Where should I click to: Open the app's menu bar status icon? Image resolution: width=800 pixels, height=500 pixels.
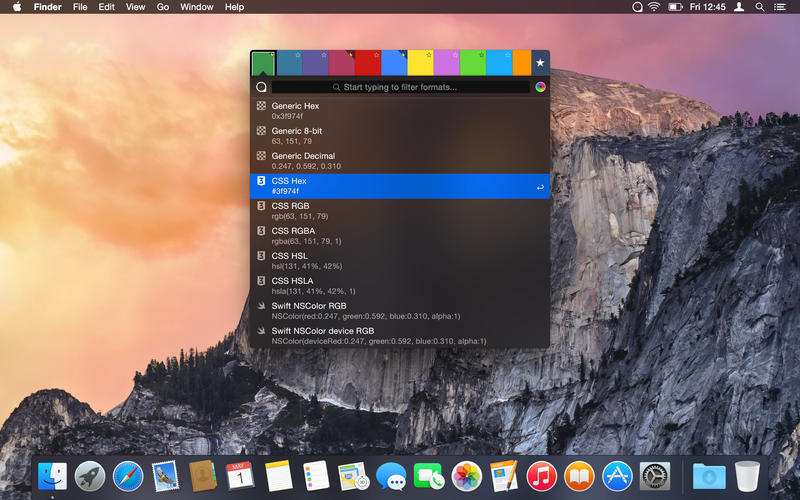tap(638, 7)
